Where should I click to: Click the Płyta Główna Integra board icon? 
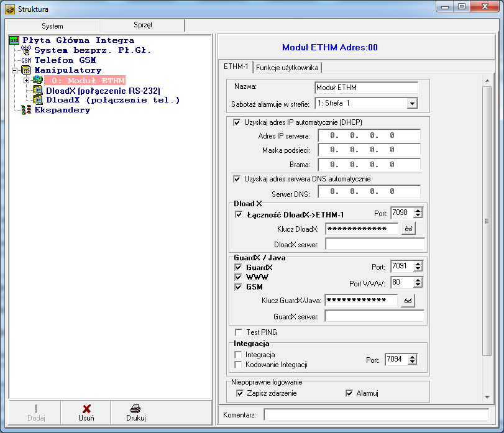click(14, 40)
